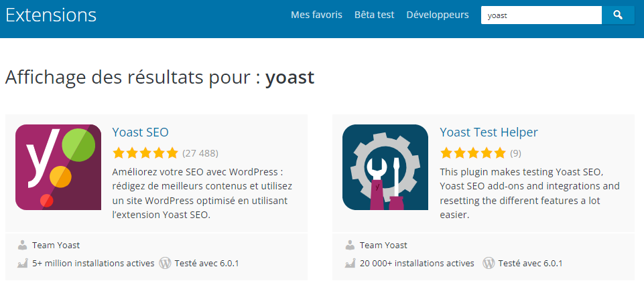Click the five-star rating for Yoast SEO
This screenshot has width=644, height=281.
pyautogui.click(x=145, y=153)
